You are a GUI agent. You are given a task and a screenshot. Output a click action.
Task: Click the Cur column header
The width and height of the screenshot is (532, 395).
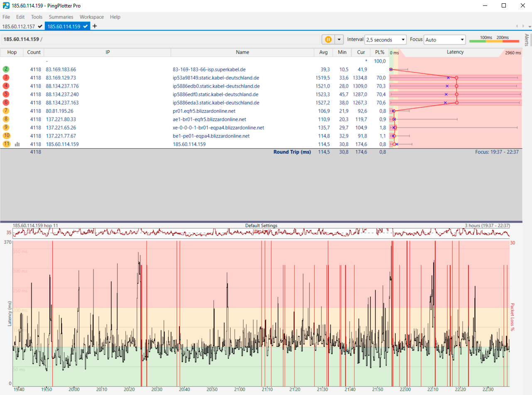[x=361, y=52]
